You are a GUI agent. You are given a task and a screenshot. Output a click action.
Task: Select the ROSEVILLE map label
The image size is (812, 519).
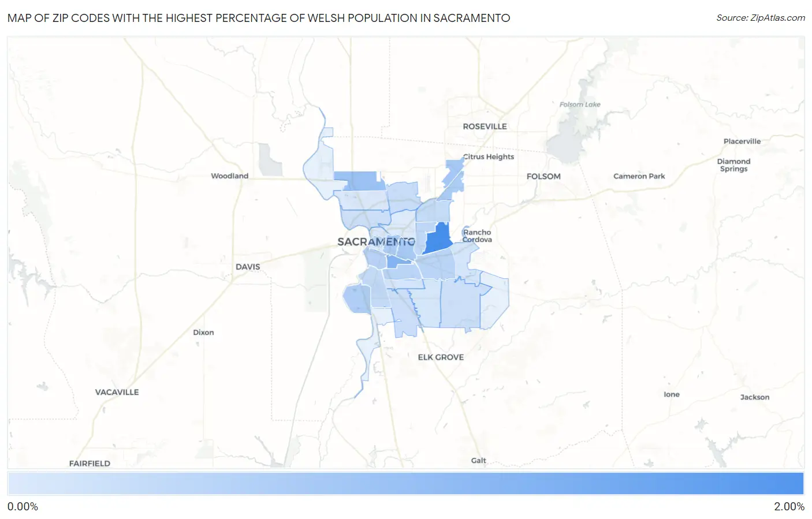point(485,126)
